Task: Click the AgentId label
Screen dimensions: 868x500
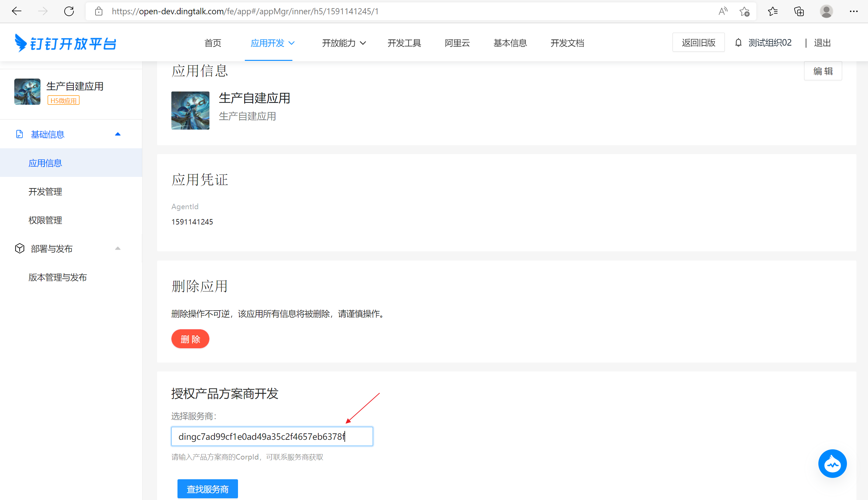Action: click(x=185, y=206)
